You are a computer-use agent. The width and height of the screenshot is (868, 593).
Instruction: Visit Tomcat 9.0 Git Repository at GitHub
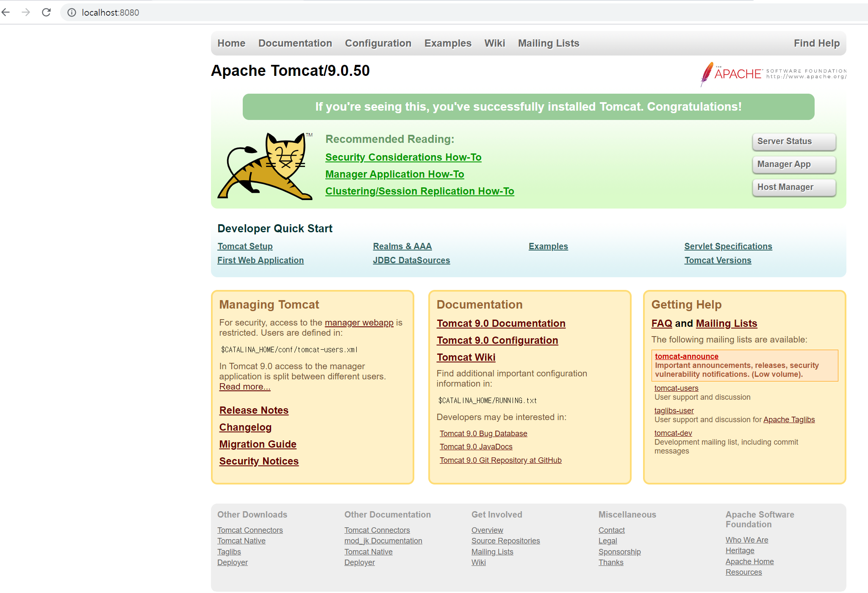click(500, 460)
